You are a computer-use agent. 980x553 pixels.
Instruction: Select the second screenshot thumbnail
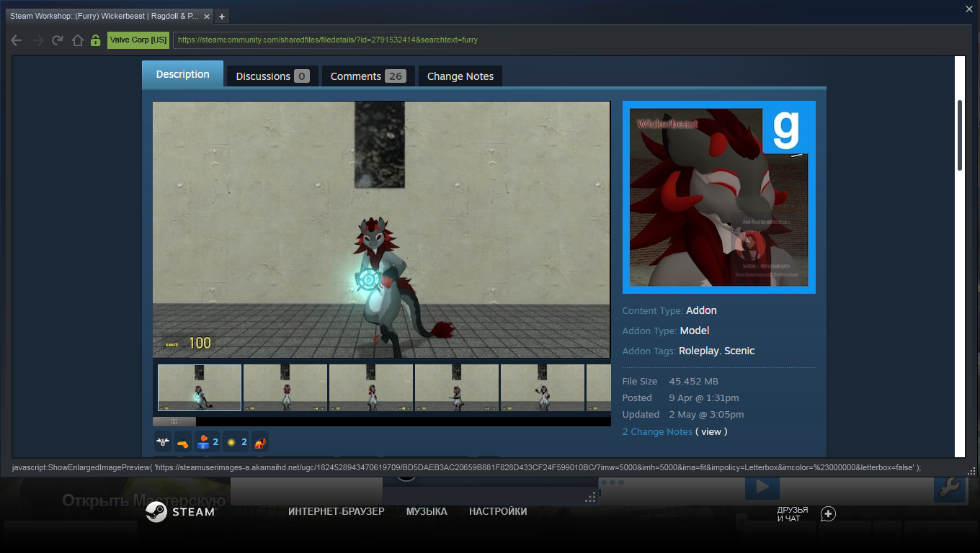pos(285,387)
